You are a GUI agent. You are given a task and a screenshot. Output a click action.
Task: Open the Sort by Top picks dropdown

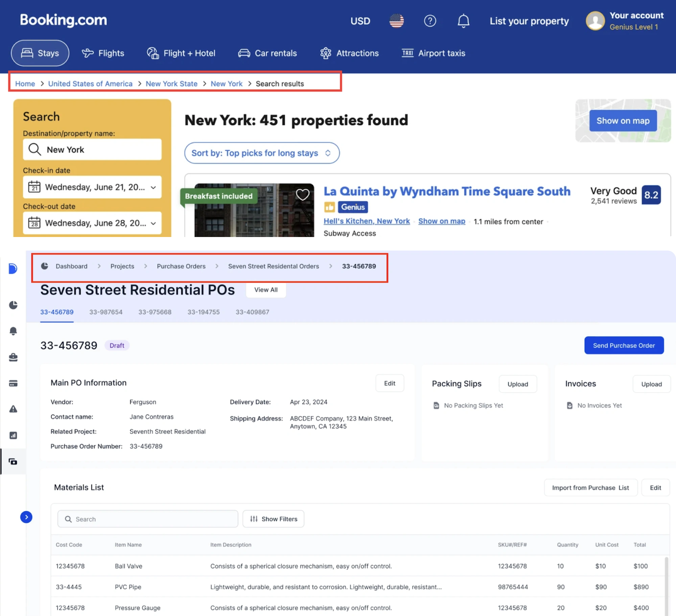261,153
